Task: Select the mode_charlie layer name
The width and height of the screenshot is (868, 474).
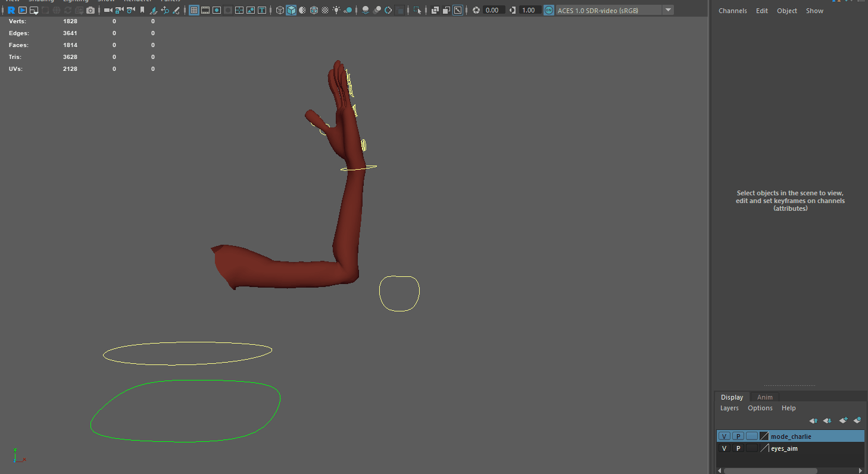Action: click(791, 436)
